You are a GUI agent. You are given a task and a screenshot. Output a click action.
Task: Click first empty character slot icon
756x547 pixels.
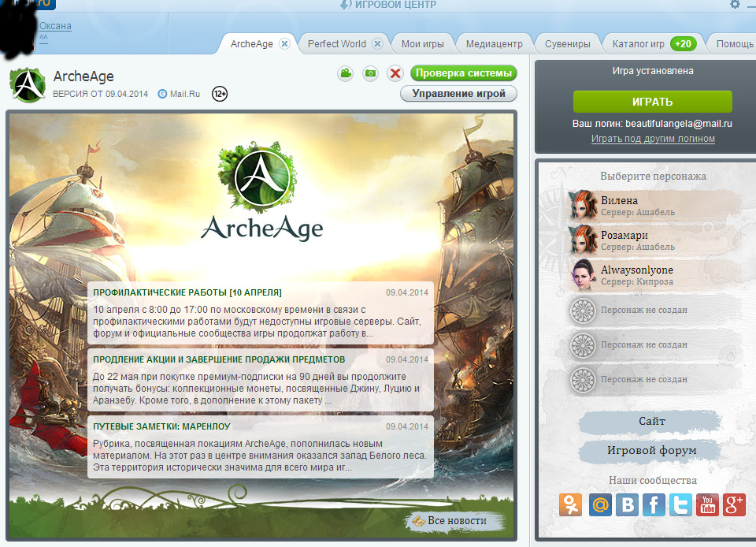coord(583,311)
